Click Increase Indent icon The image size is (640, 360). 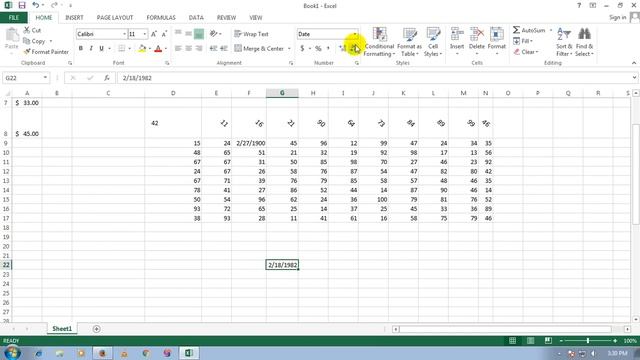224,49
